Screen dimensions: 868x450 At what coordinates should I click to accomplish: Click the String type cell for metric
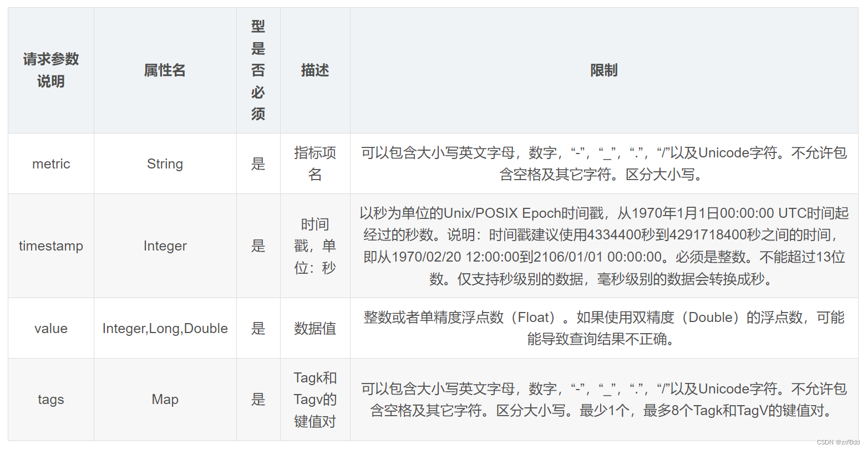click(164, 163)
